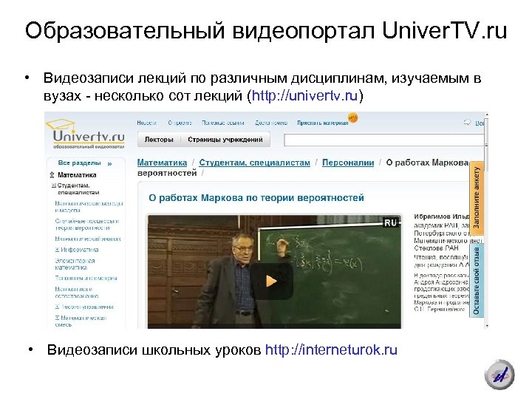Open Новости in the top menu
This screenshot has height=399, width=532.
146,123
